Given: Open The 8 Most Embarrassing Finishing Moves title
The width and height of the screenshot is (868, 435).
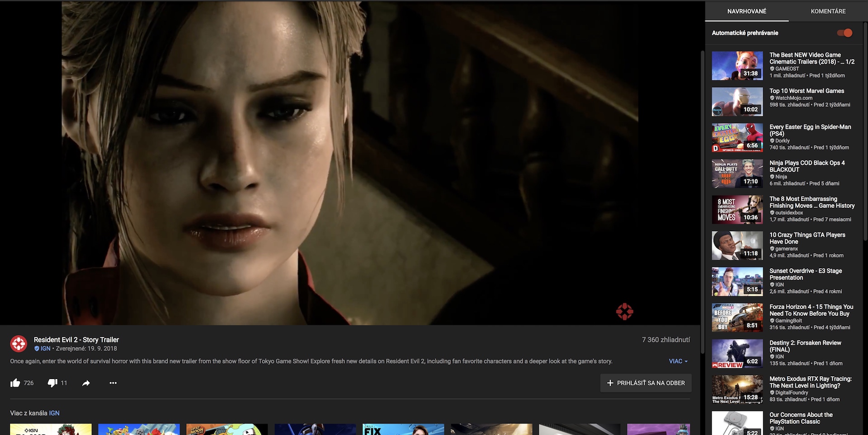Looking at the screenshot, I should tap(812, 202).
